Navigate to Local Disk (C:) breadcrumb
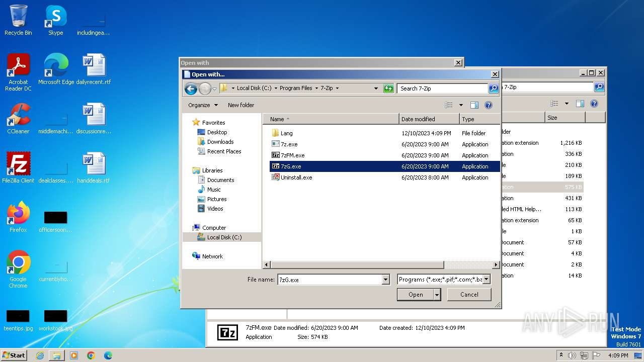Viewport: 644px width, 362px height. coord(254,88)
